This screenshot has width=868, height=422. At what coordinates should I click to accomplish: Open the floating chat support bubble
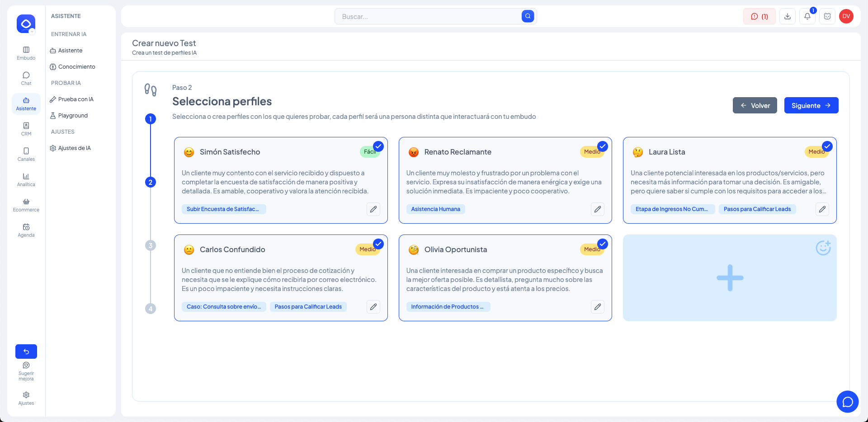pos(847,402)
